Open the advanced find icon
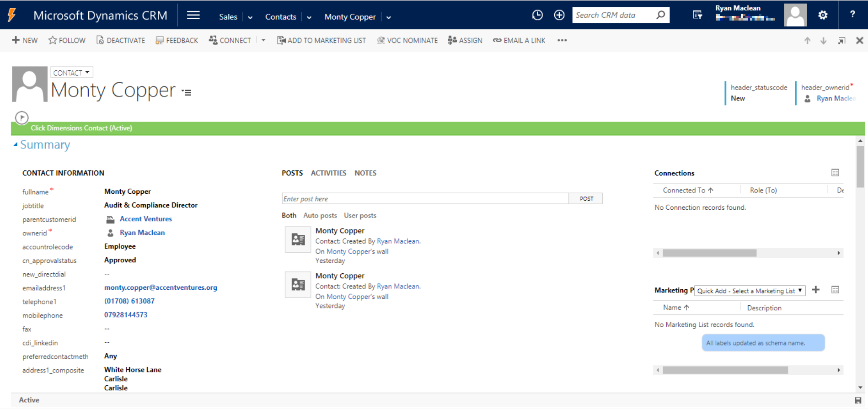Screen dimensions: 868x409 (697, 15)
